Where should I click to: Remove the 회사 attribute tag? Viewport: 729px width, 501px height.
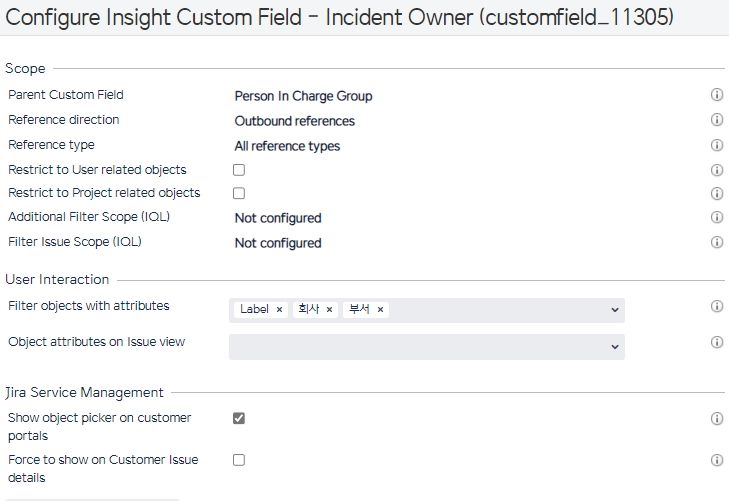click(x=329, y=310)
